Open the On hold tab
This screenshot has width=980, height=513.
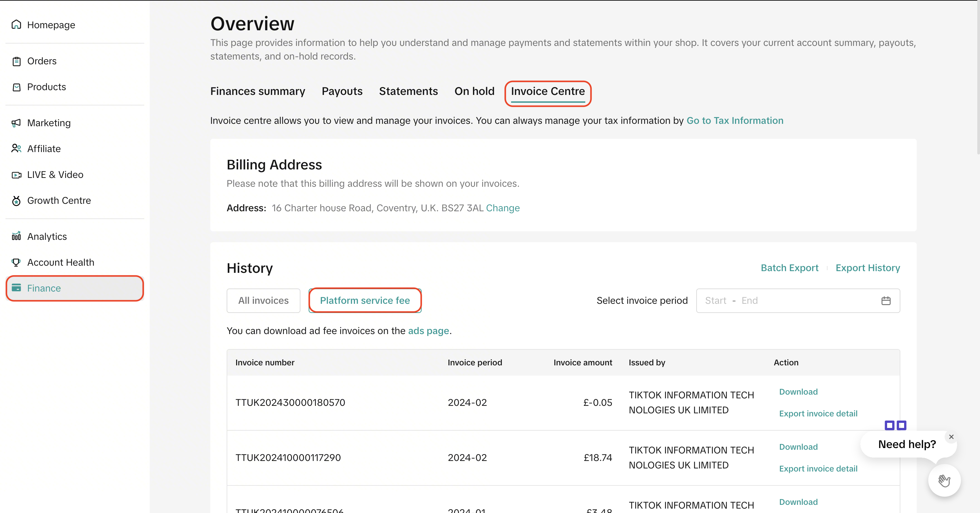point(474,91)
